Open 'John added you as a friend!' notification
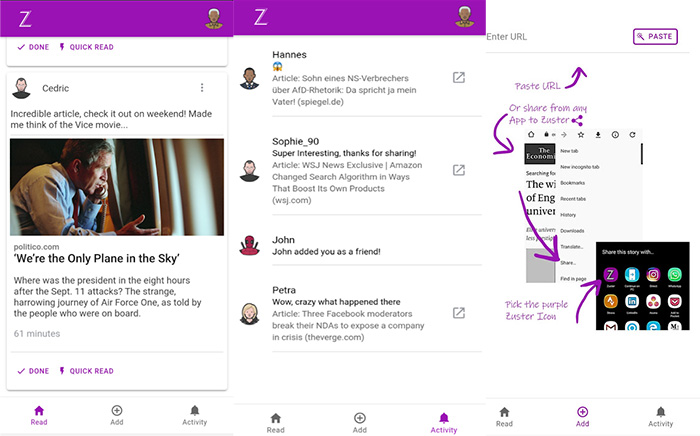The image size is (700, 436). click(x=326, y=252)
